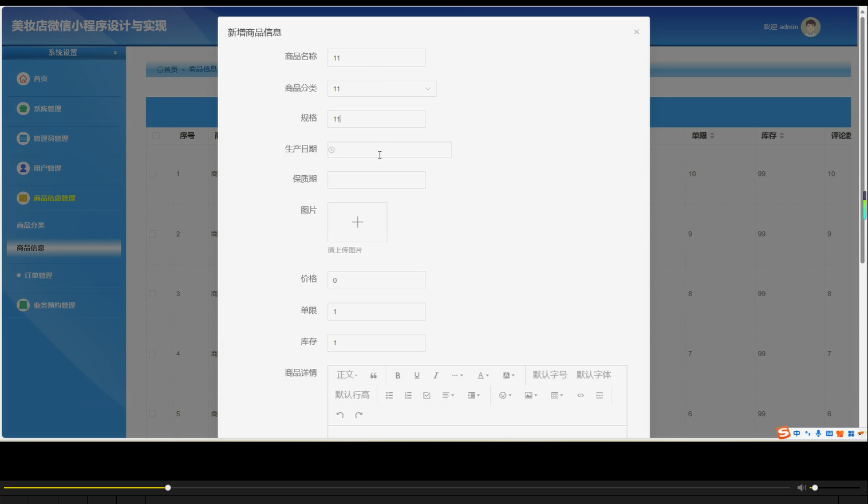Select 商品分类 in the sidebar menu
The height and width of the screenshot is (504, 868).
(x=30, y=225)
